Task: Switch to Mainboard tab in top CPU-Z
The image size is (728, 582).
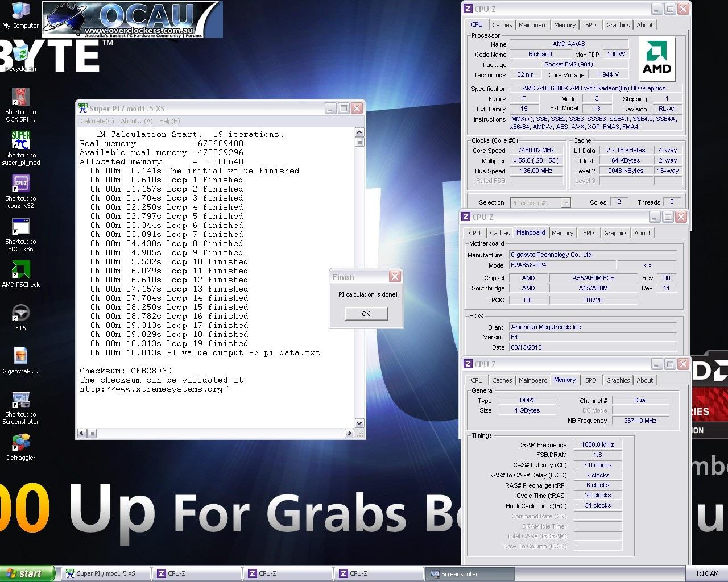Action: click(x=533, y=25)
